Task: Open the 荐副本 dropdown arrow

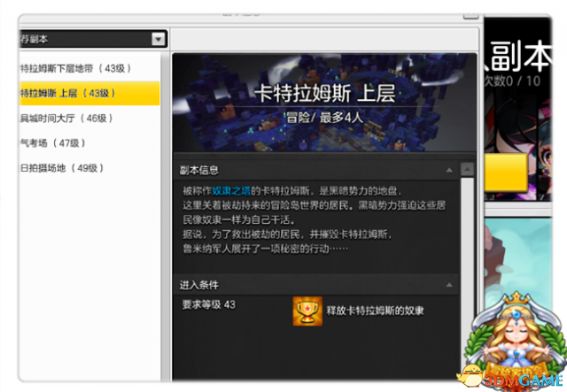Action: (x=158, y=39)
